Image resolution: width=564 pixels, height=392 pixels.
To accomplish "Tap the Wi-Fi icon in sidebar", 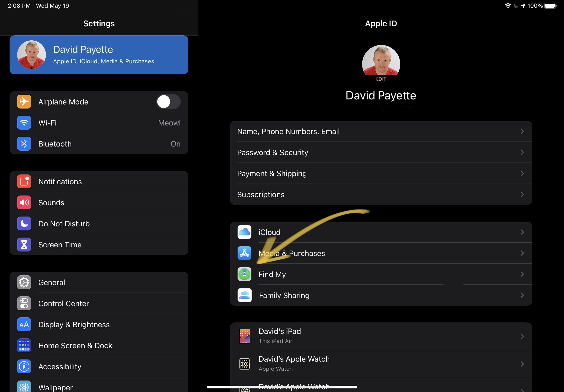I will [x=24, y=123].
